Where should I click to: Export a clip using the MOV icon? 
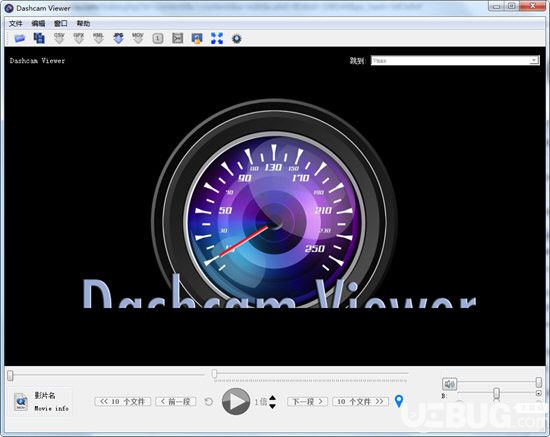pos(138,38)
